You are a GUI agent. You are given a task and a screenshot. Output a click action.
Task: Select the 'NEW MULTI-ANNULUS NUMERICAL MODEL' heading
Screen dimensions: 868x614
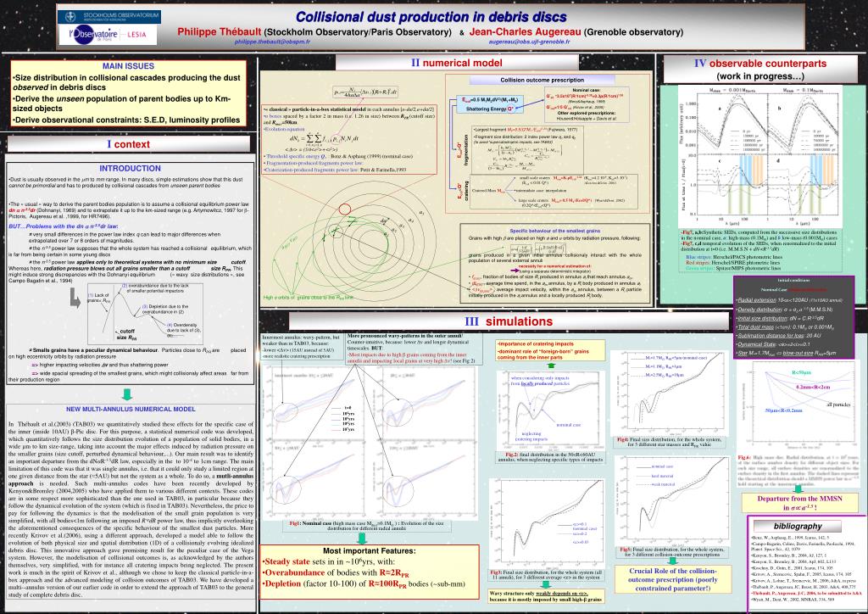pos(131,409)
